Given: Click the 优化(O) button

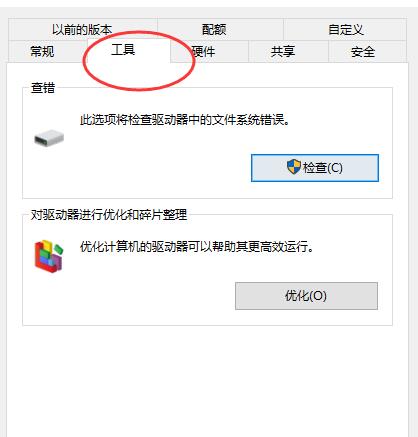Looking at the screenshot, I should tap(306, 296).
